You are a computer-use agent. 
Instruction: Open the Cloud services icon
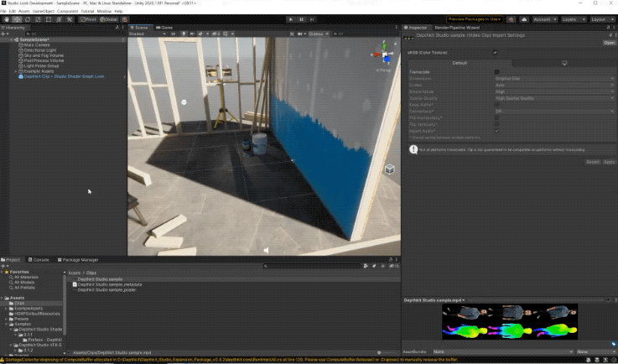coord(524,19)
